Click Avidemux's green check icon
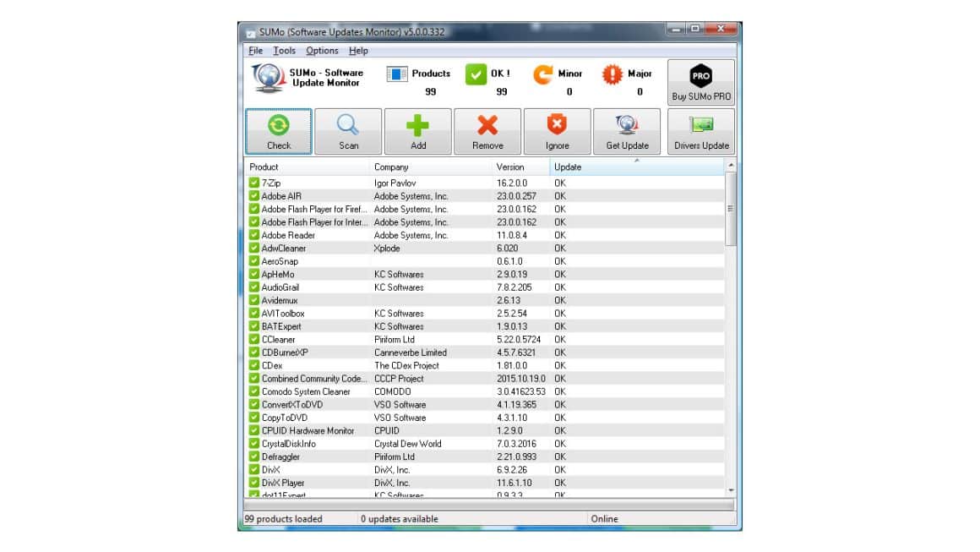Screen dimensions: 980x552 click(x=253, y=301)
